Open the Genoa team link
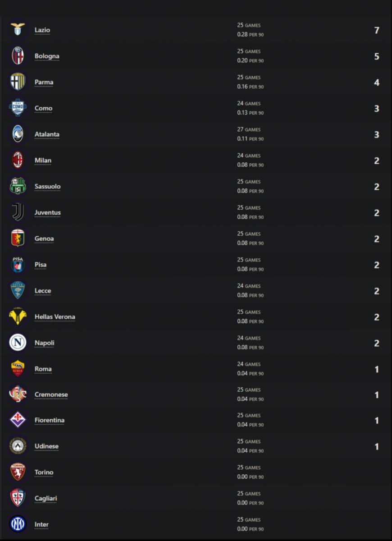 pos(44,238)
